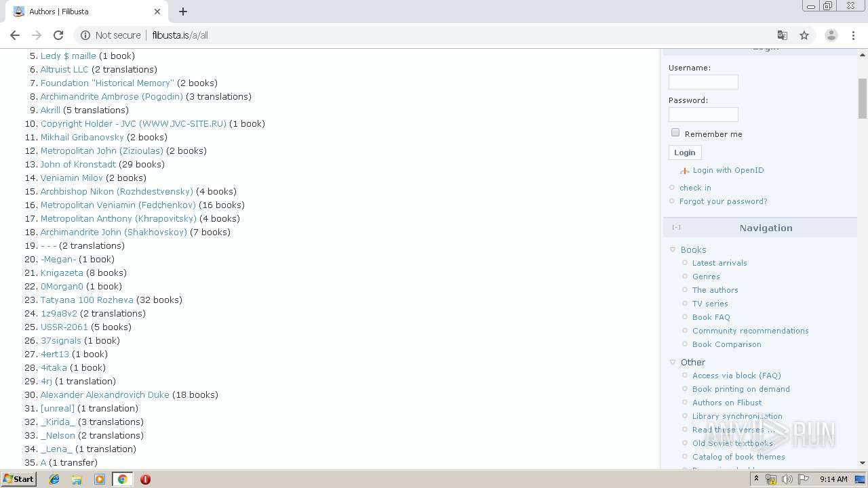Open author Ledy $ maille
868x488 pixels.
point(68,56)
